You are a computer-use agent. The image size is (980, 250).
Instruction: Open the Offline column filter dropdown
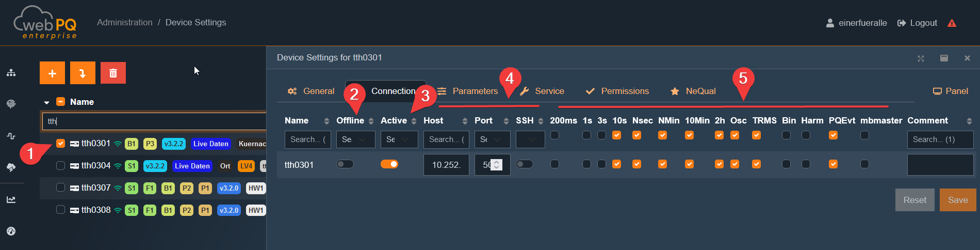pos(355,139)
